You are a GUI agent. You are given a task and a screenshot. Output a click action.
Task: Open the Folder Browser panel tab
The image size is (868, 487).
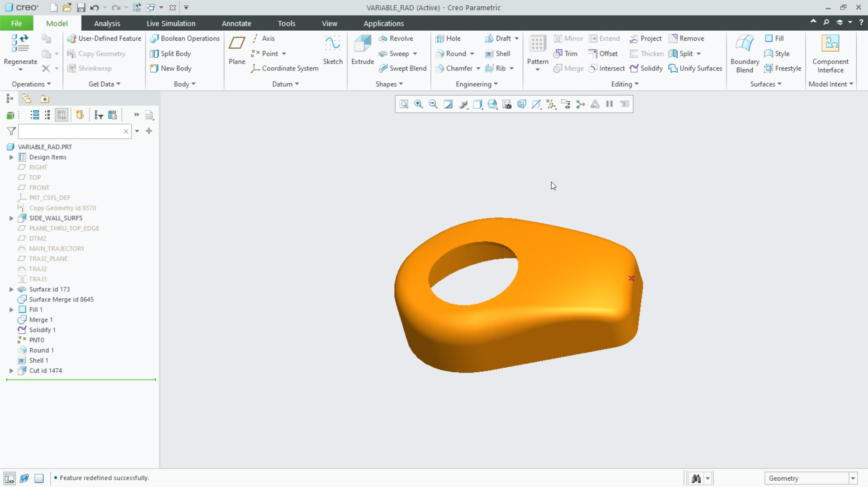(27, 98)
